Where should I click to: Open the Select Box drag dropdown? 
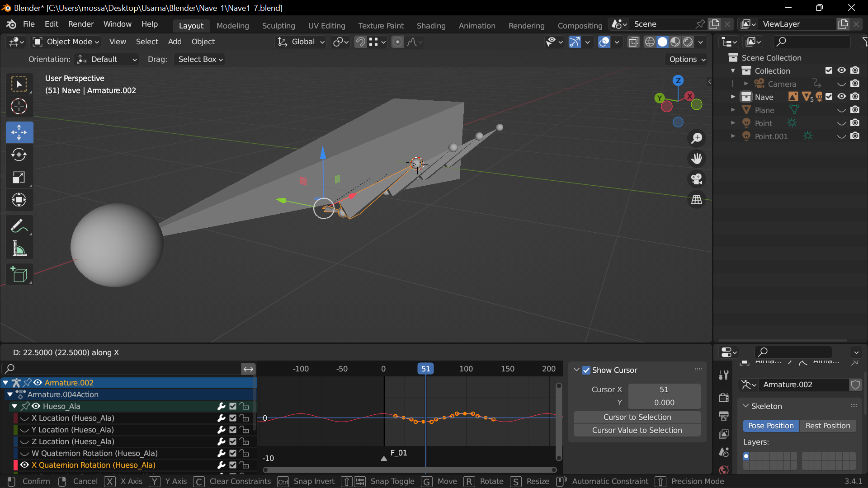(200, 59)
